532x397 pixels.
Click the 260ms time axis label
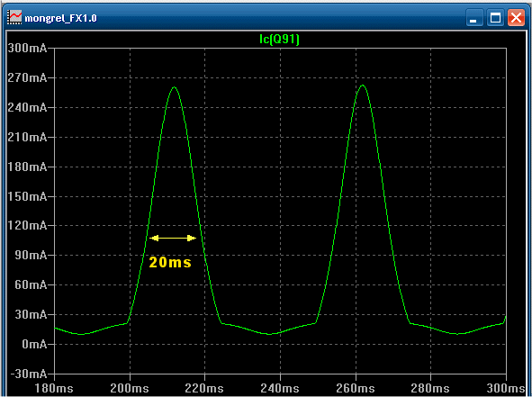(356, 388)
